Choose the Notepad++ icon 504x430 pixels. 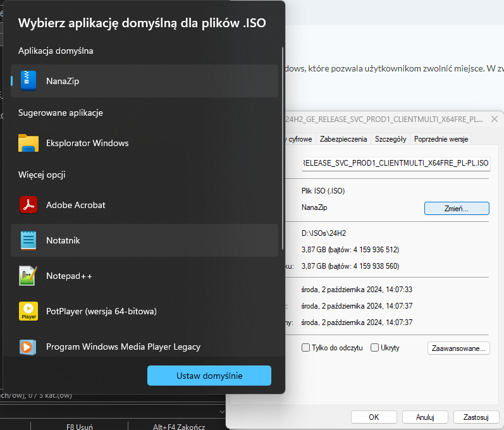[28, 276]
